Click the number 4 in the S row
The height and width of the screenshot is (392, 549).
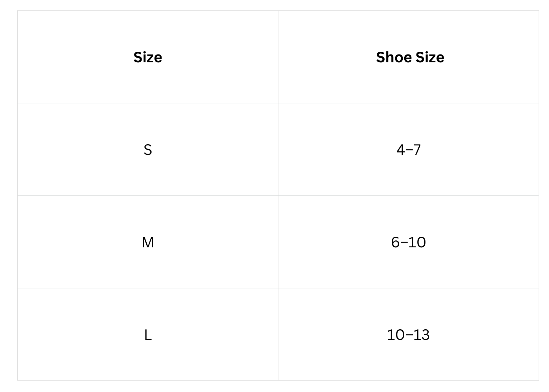point(400,150)
